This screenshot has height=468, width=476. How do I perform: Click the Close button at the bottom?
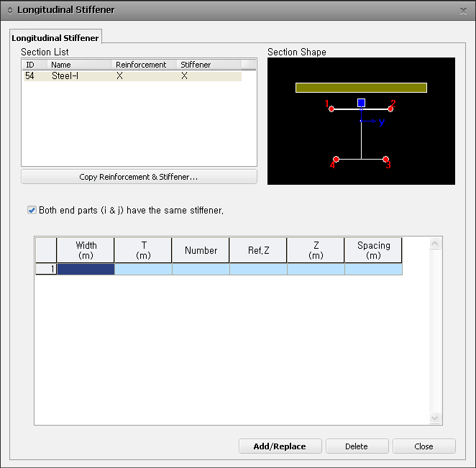click(424, 446)
